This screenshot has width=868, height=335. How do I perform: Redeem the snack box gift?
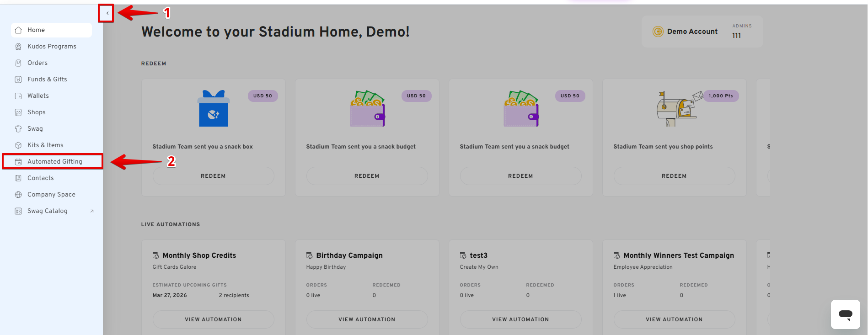(213, 176)
